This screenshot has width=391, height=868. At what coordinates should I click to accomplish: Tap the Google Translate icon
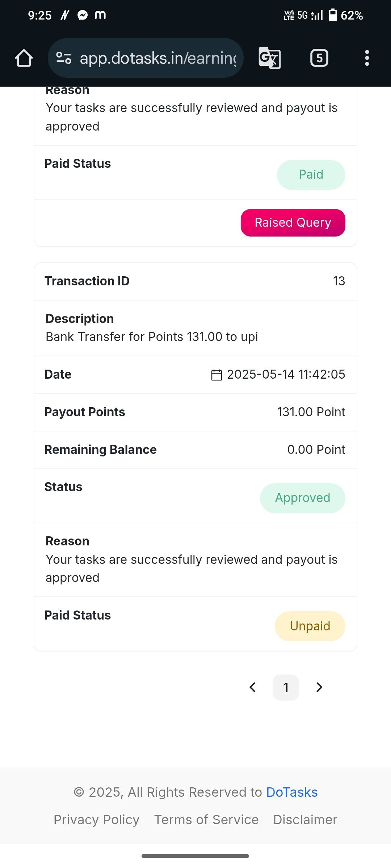click(x=270, y=58)
